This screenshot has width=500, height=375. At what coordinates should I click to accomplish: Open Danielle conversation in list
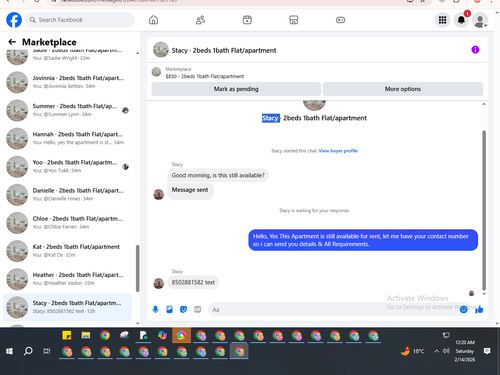point(67,195)
